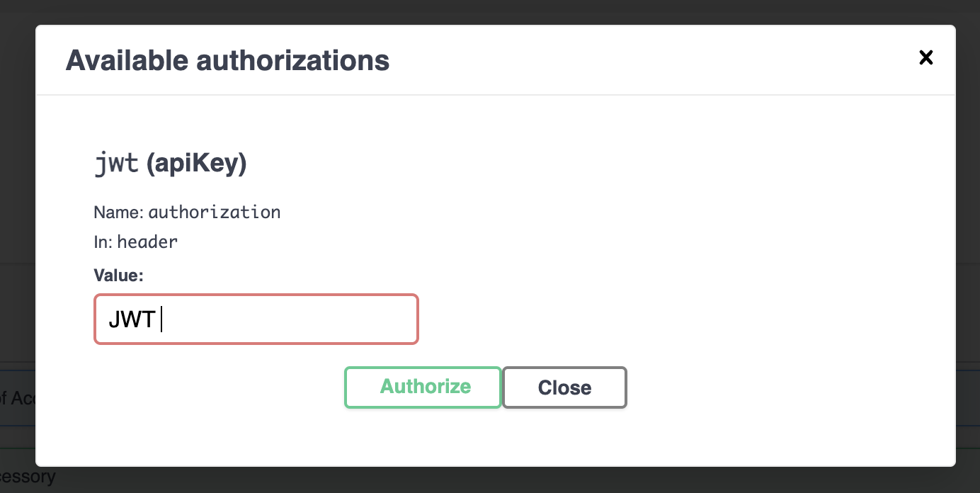
Task: Click the "Value:" field label
Action: (x=118, y=276)
